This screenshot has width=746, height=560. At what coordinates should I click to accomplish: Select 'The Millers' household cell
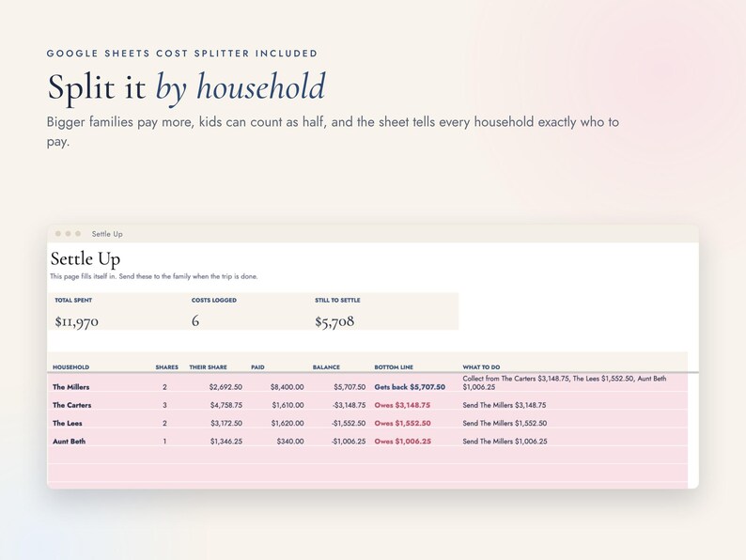tap(70, 387)
